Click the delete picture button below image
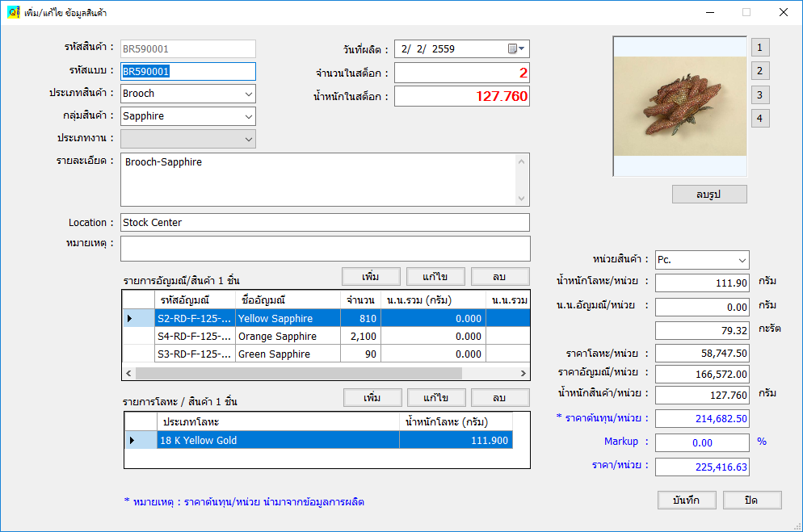The image size is (803, 532). click(x=708, y=195)
